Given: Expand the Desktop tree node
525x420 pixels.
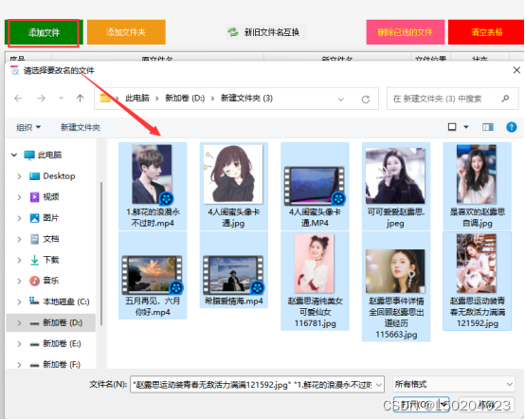Looking at the screenshot, I should tap(19, 176).
